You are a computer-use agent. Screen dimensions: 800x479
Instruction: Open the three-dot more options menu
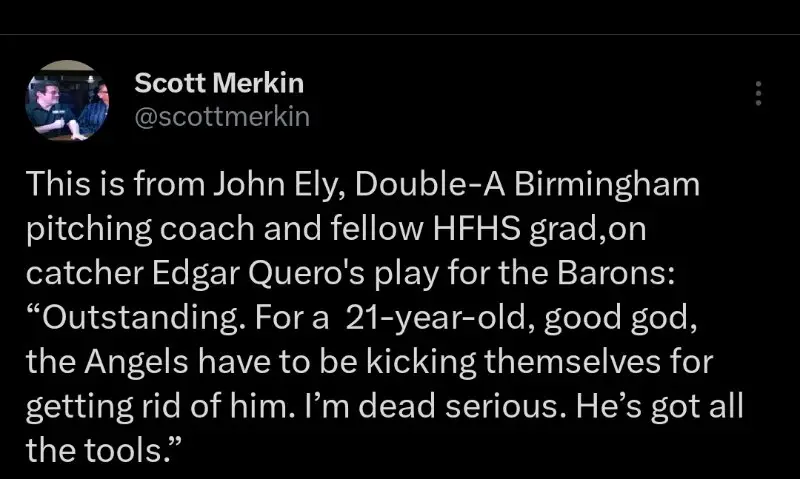click(x=758, y=94)
